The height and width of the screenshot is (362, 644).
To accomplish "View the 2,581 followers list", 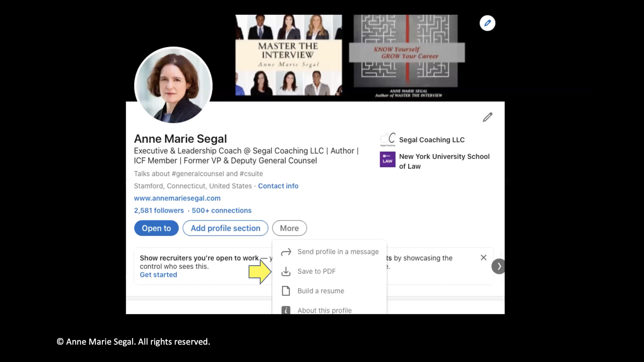I will click(x=159, y=210).
